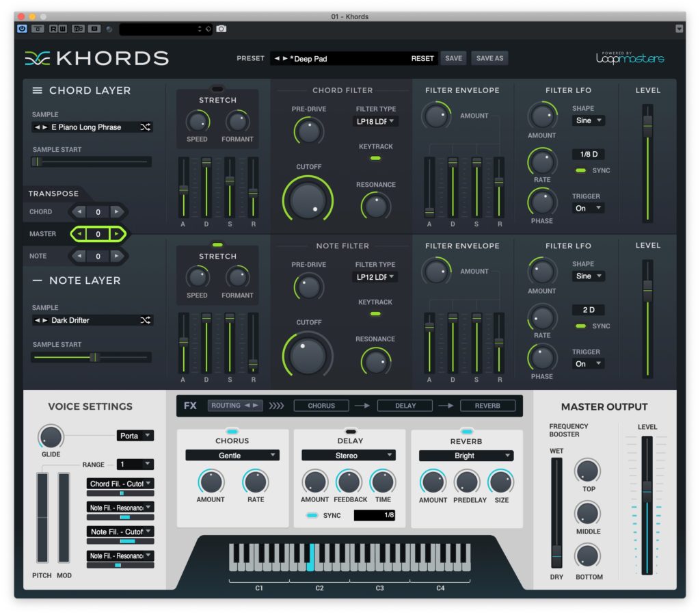The width and height of the screenshot is (700, 615).
Task: Click the W write automation button
Action: (x=62, y=29)
